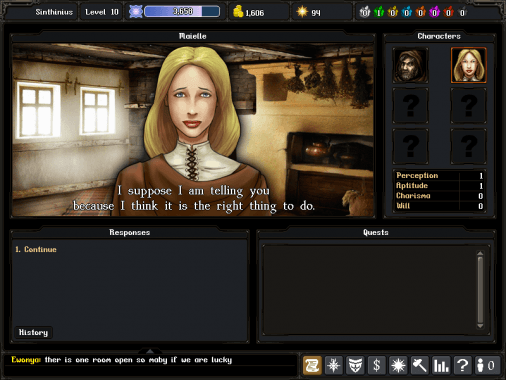Select the blonde woman character portrait
Image resolution: width=506 pixels, height=380 pixels.
click(x=468, y=65)
